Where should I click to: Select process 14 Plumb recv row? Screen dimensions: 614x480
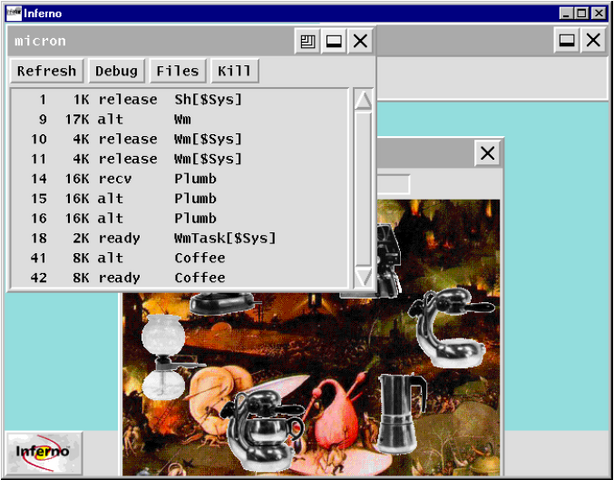(x=179, y=179)
